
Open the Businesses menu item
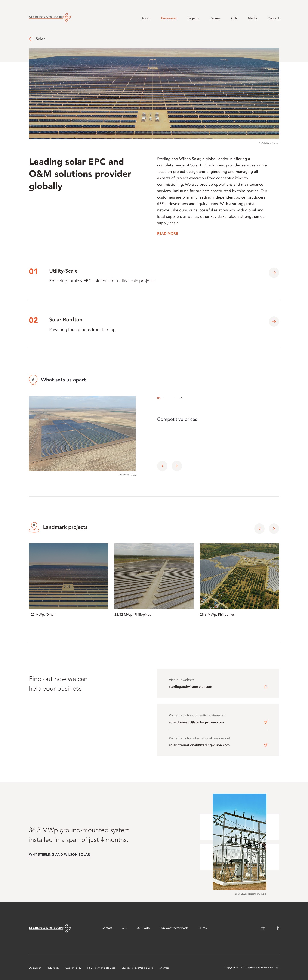[169, 18]
